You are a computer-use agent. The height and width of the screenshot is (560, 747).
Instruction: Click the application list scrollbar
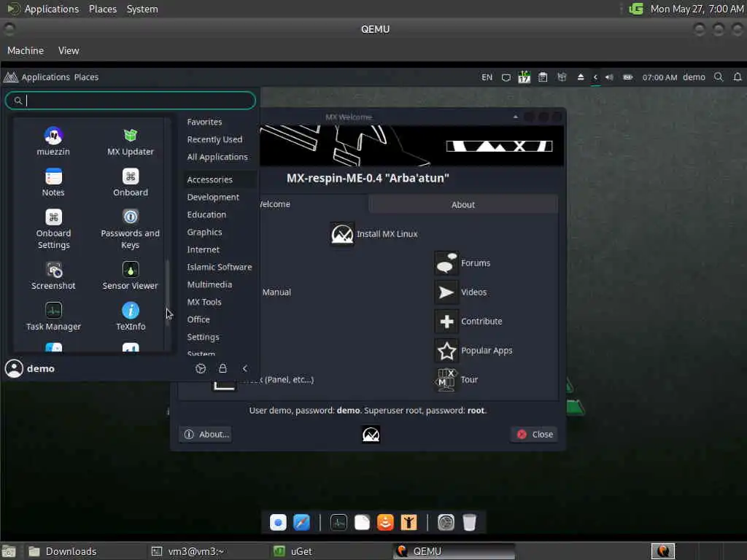[x=168, y=293]
